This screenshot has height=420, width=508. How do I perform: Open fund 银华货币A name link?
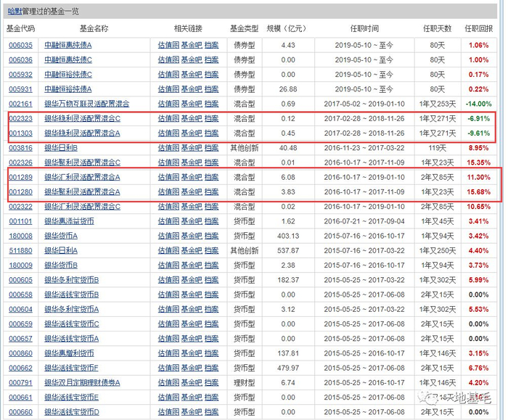pos(61,236)
